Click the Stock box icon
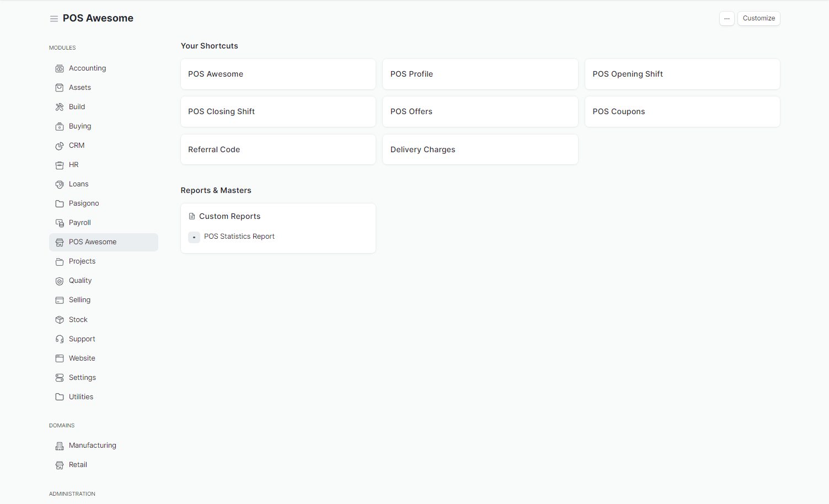 (60, 320)
